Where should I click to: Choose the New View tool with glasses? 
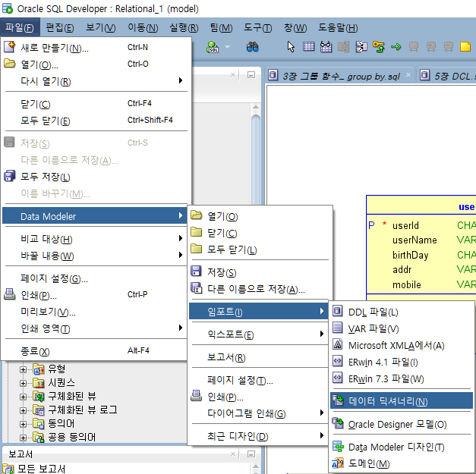(x=326, y=47)
